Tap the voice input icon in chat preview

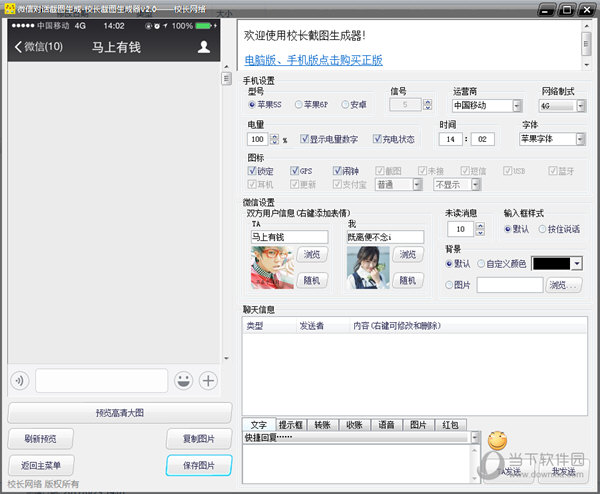pos(19,381)
